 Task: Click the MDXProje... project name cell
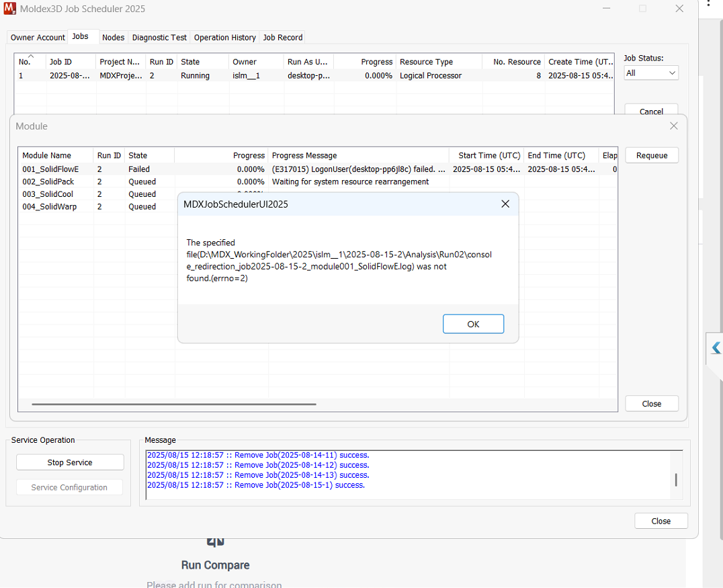[x=121, y=76]
